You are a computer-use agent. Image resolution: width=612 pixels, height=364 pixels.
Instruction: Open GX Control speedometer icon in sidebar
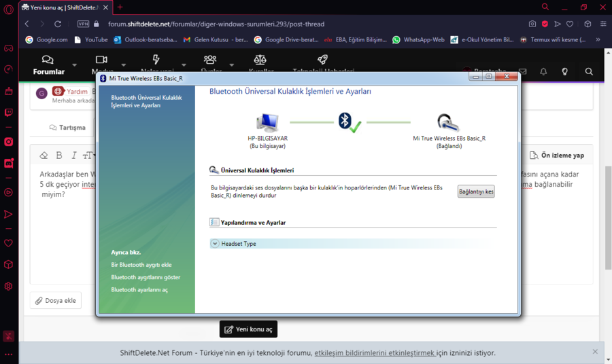[9, 69]
